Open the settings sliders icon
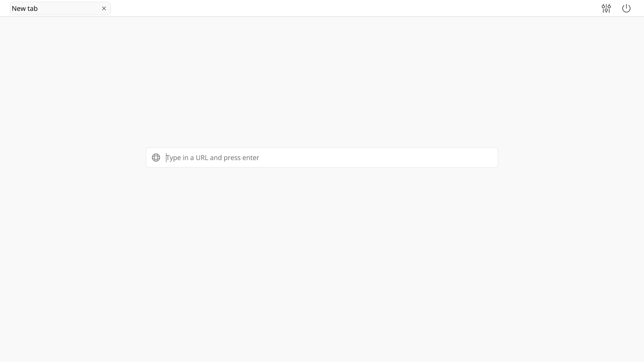This screenshot has height=362, width=644. (x=606, y=8)
